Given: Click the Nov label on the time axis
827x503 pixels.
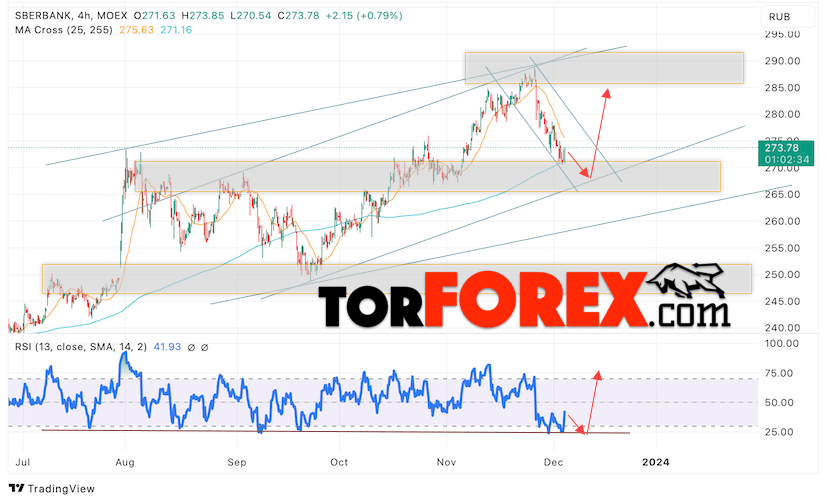Looking at the screenshot, I should (x=446, y=462).
